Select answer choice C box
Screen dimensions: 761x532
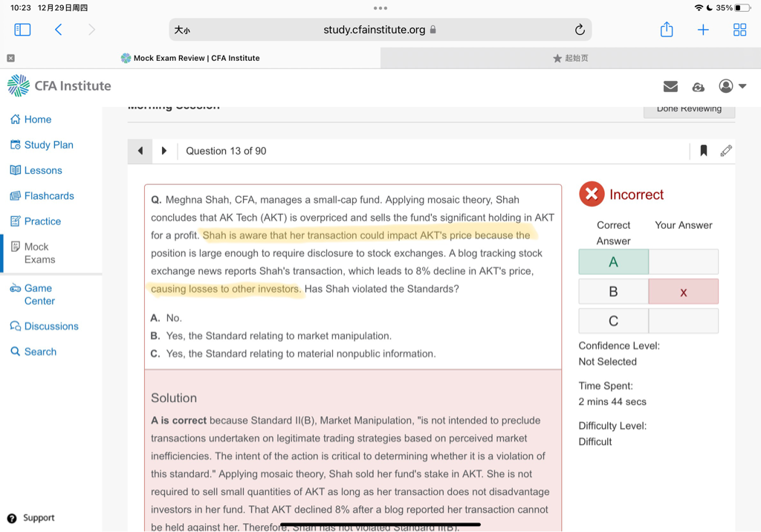[613, 321]
